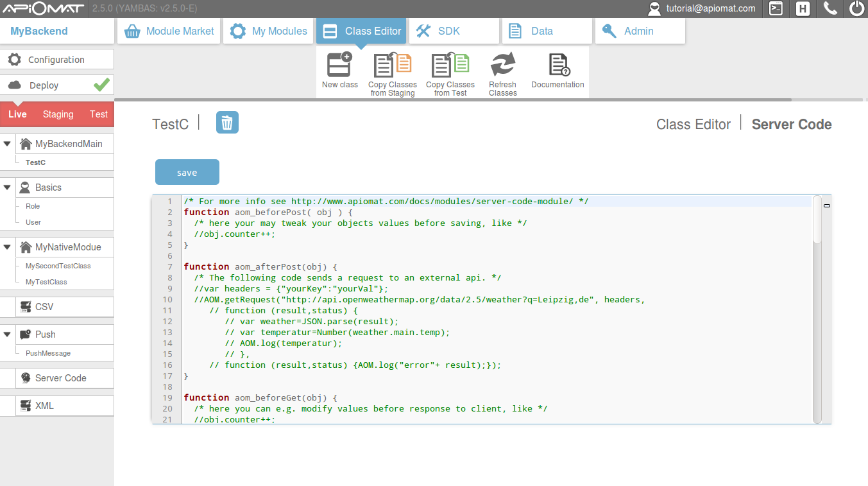Switch to the Staging environment
Screen dimensions: 868x486
[x=58, y=114]
